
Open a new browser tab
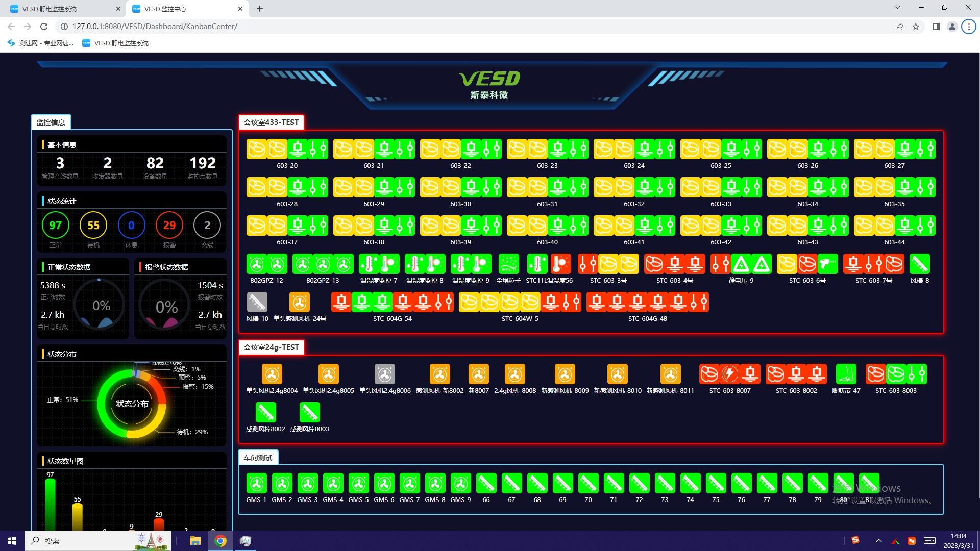click(260, 9)
